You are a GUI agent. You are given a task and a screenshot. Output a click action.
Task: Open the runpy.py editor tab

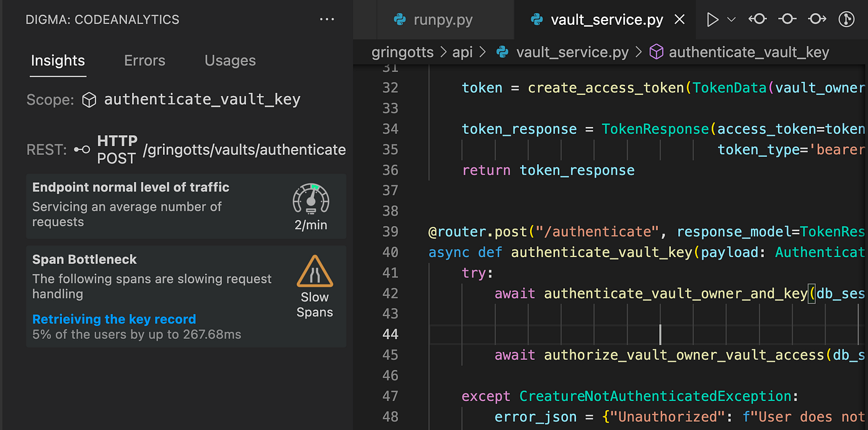click(433, 20)
